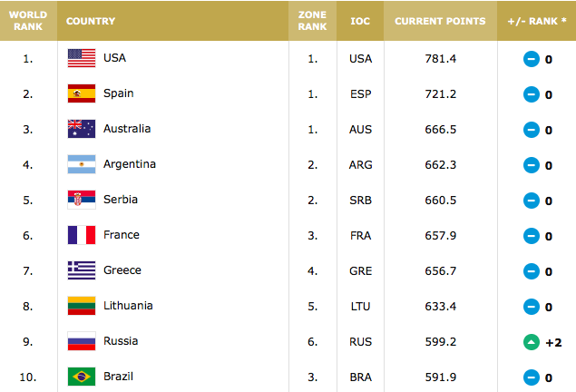Click the IOC column header

360,20
